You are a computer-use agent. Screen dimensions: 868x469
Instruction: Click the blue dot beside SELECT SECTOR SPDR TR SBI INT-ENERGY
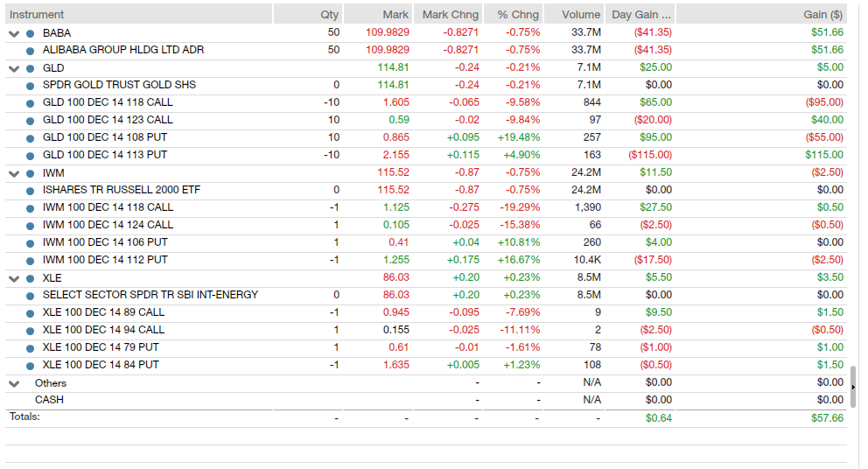tap(31, 296)
